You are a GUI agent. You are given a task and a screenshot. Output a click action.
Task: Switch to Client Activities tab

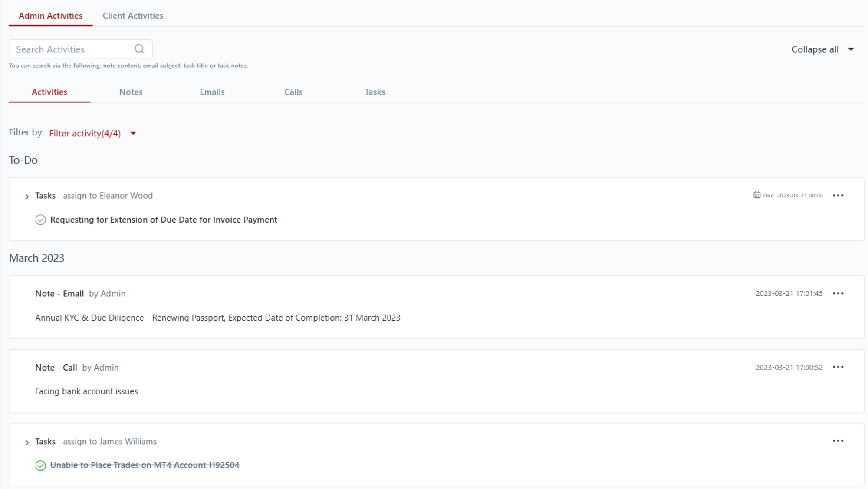(133, 16)
